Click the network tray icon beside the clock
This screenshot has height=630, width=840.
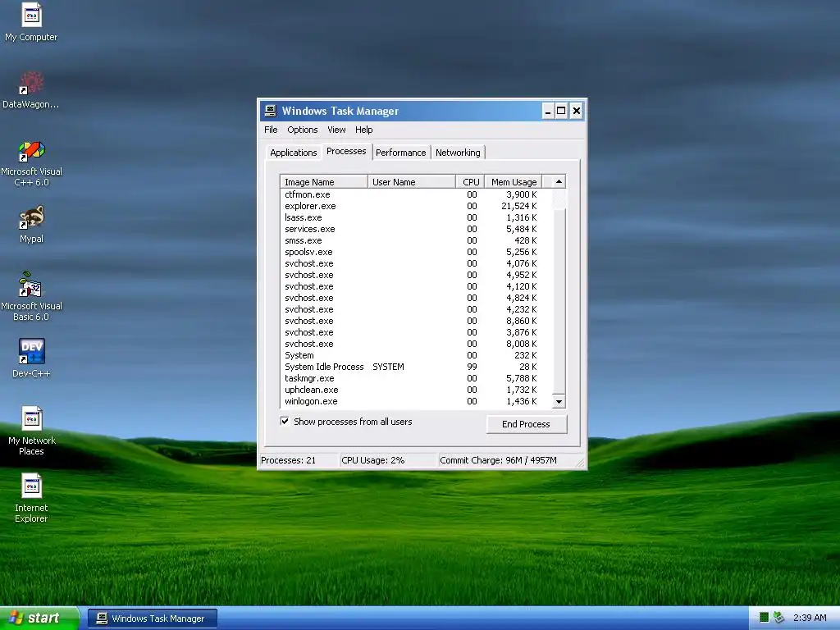click(x=779, y=618)
